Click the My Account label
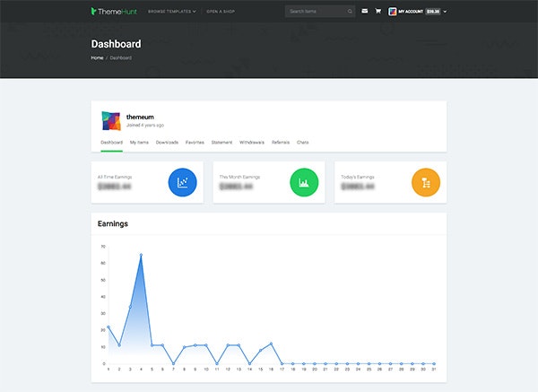 coord(411,12)
